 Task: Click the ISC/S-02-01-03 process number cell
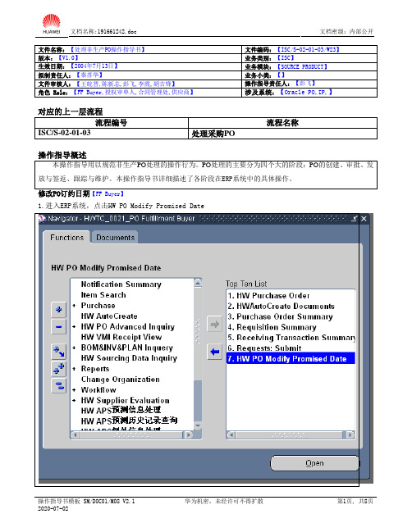click(x=112, y=134)
